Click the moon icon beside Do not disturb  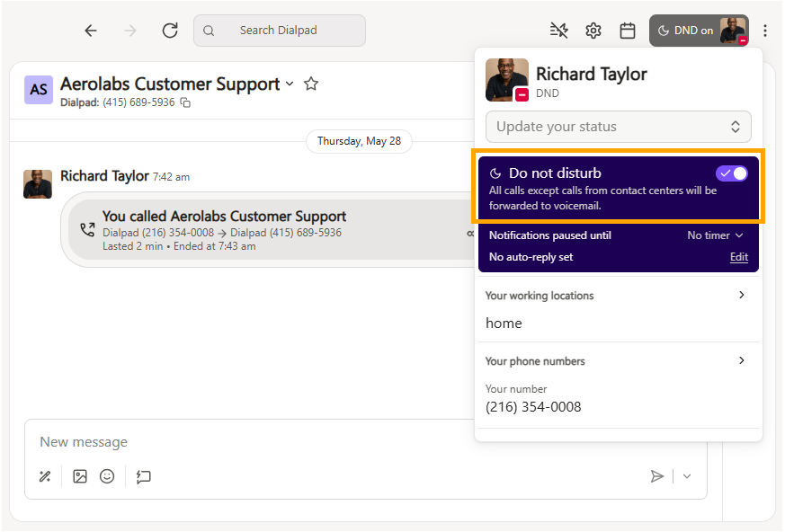(495, 173)
